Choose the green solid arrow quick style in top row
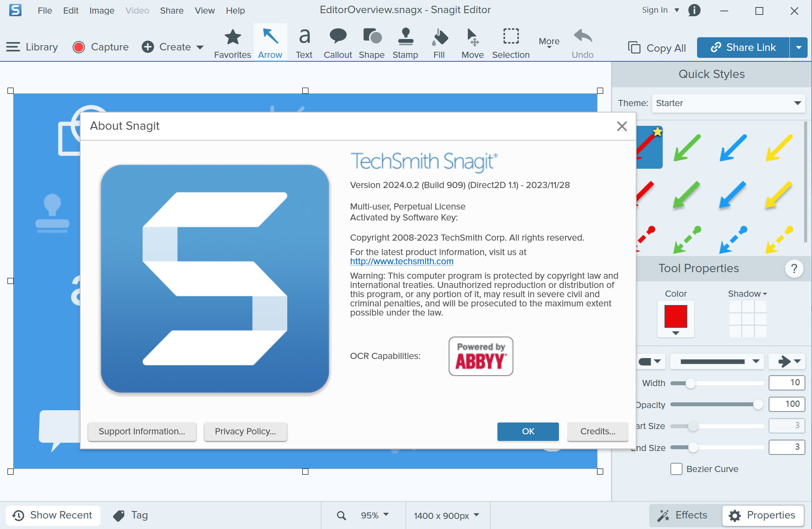Viewport: 812px width, 529px height. coord(687,147)
